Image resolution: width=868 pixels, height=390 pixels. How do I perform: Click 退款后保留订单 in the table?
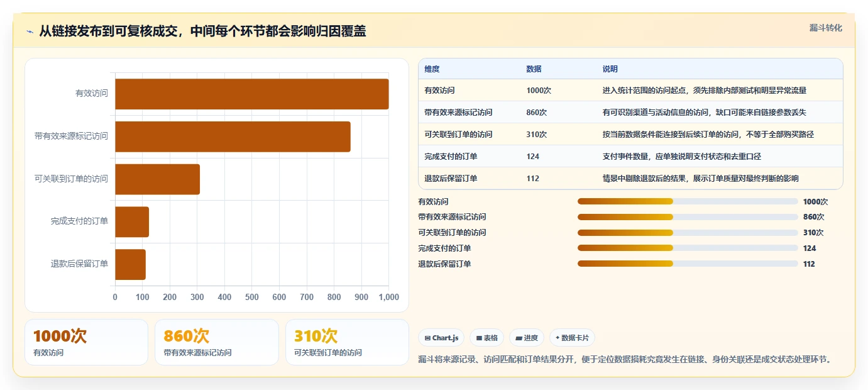tap(451, 179)
